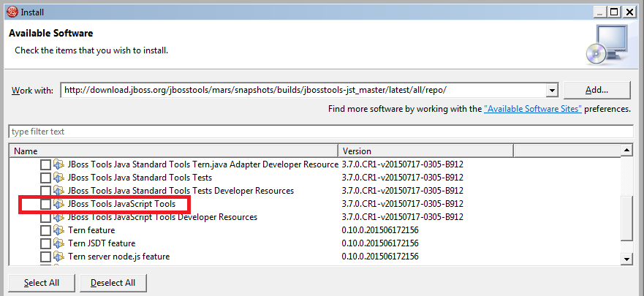The width and height of the screenshot is (644, 296).
Task: Click icon beside Tern.java Adapter Developer Resource
Action: (59, 164)
